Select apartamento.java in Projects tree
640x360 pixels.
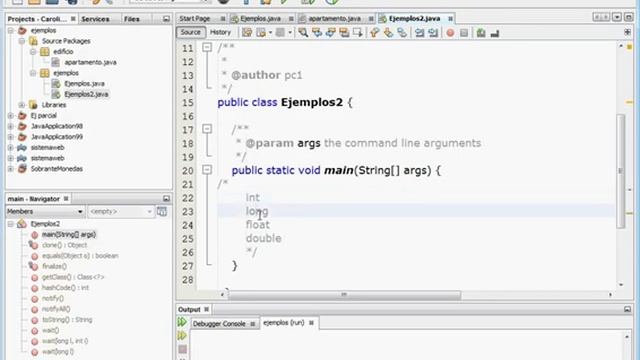[90, 62]
